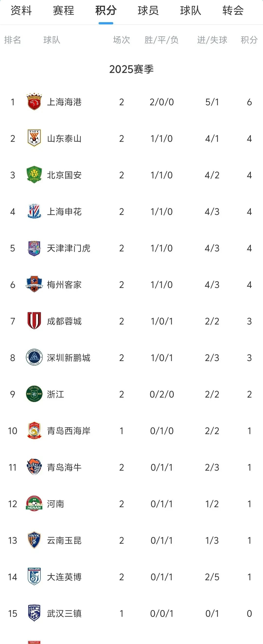Select the Qingdao West Coast badge
Image resolution: width=263 pixels, height=644 pixels.
tap(34, 431)
